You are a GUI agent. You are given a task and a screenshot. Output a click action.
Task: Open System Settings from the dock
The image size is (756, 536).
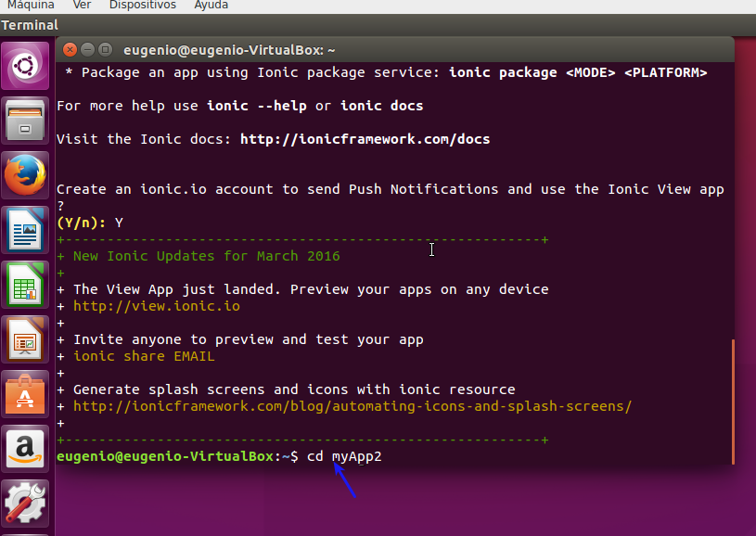pyautogui.click(x=25, y=504)
